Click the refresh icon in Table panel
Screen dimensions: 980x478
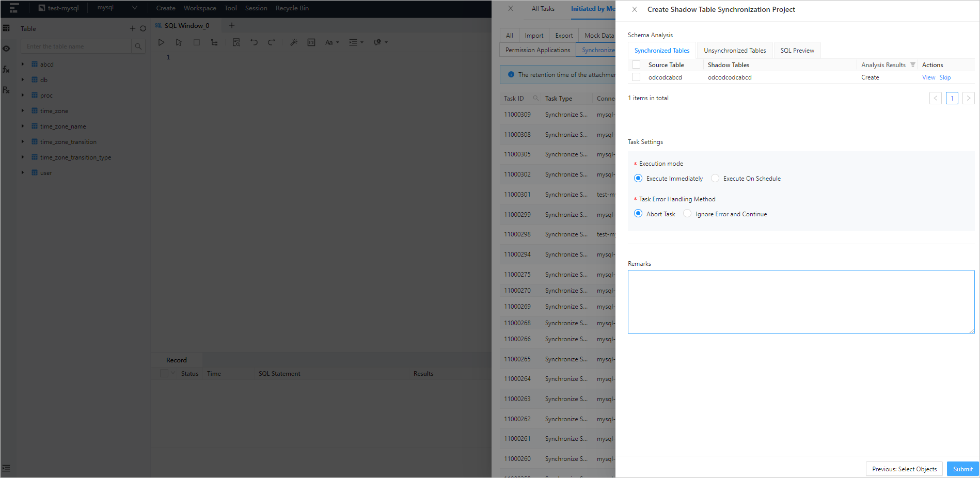pyautogui.click(x=143, y=28)
